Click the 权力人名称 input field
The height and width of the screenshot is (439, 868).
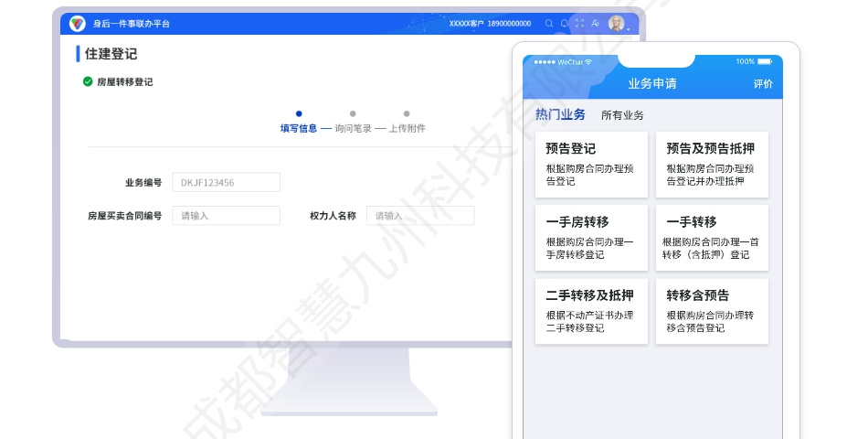pos(420,216)
